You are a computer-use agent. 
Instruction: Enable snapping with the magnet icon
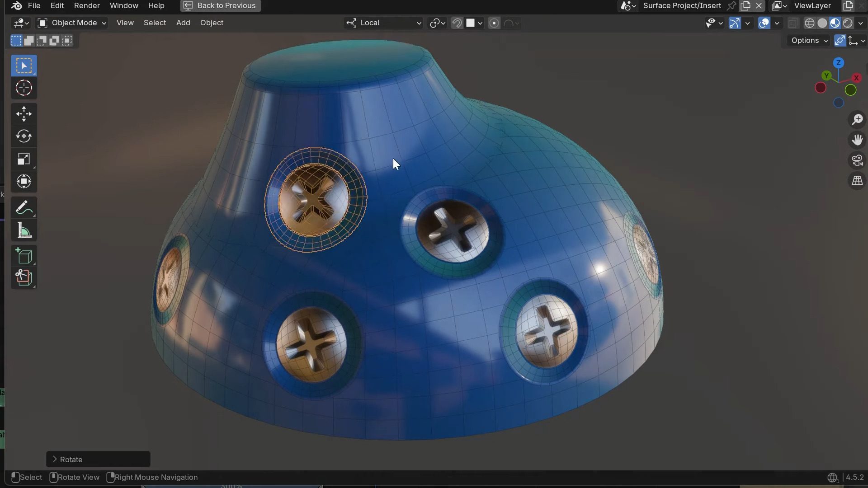457,23
